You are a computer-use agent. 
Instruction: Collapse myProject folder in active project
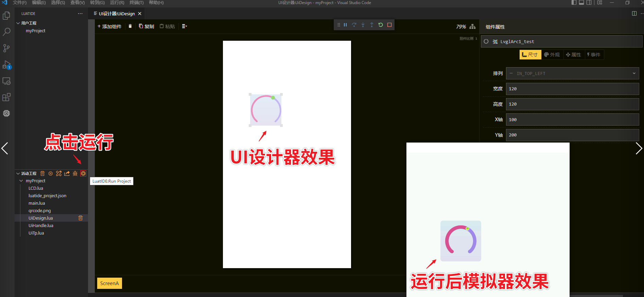21,181
